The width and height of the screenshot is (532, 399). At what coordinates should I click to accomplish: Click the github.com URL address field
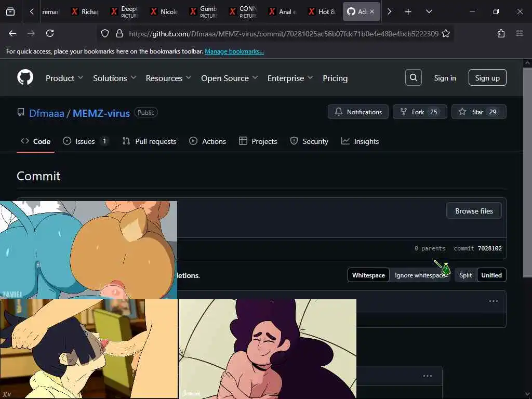pos(283,34)
